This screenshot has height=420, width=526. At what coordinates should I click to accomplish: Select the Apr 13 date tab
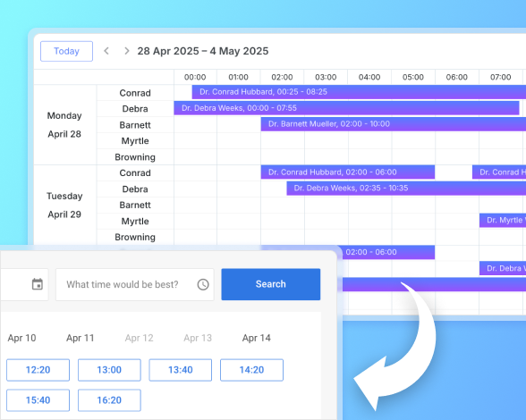click(198, 338)
